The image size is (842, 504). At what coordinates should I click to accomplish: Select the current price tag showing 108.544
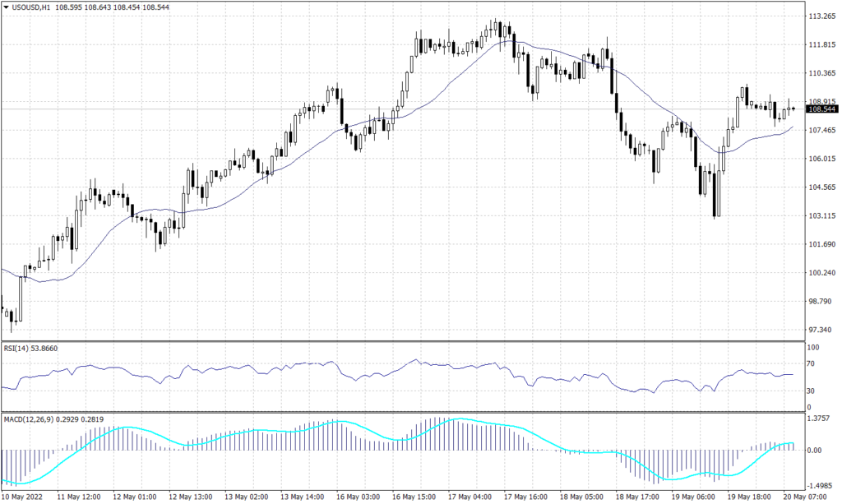pos(821,107)
